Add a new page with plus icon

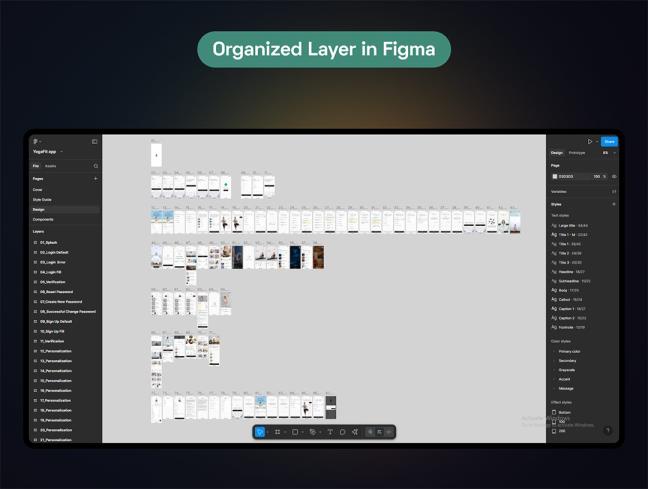[x=96, y=178]
